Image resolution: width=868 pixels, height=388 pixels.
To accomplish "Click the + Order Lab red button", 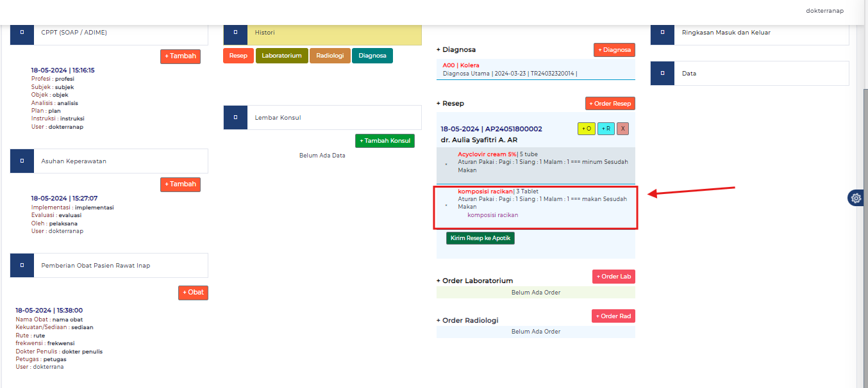I will point(613,277).
